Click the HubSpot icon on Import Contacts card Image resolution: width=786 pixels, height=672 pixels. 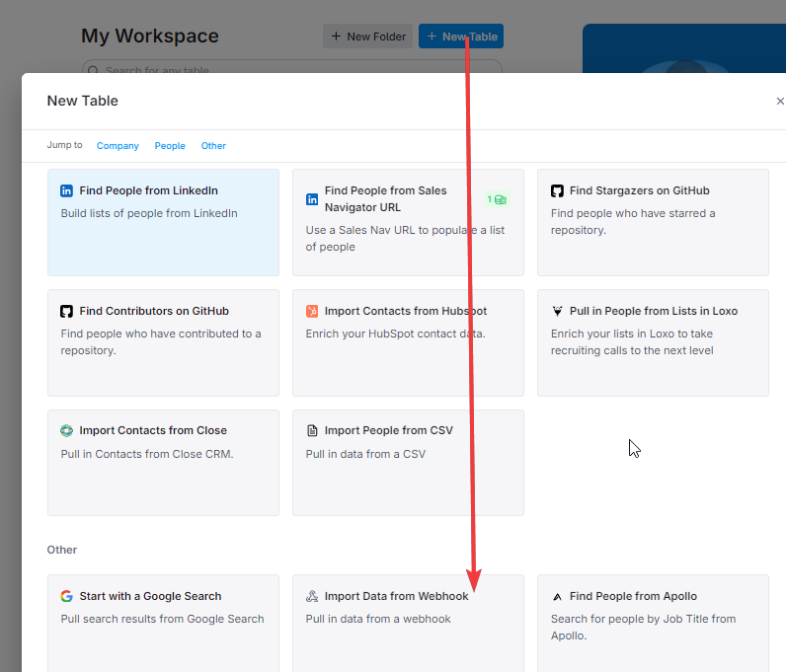click(x=312, y=312)
